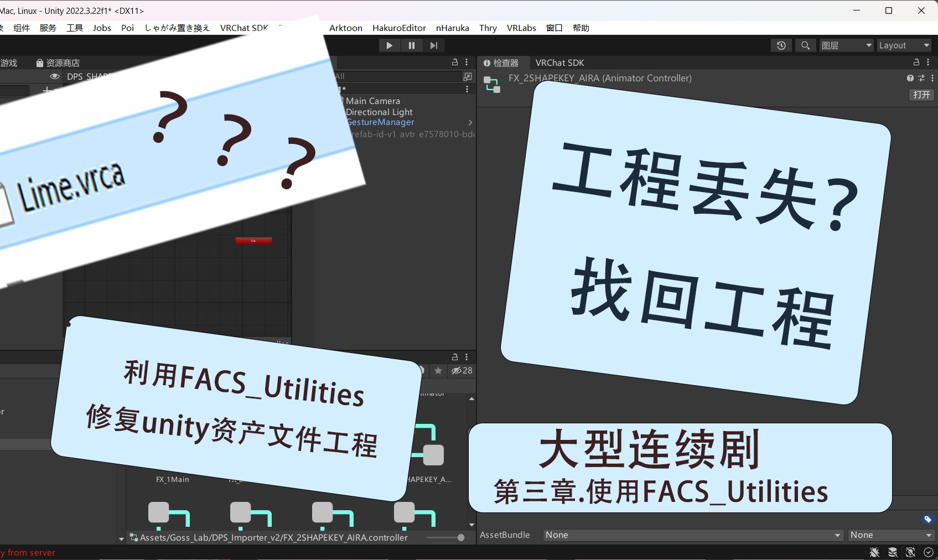938x560 pixels.
Task: Click the favorites star icon in Project
Action: pyautogui.click(x=438, y=371)
